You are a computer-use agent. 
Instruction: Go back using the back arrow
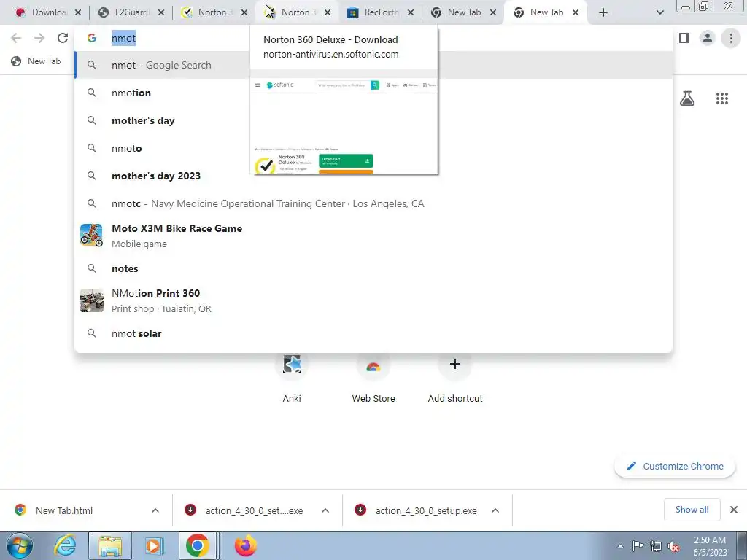(16, 38)
